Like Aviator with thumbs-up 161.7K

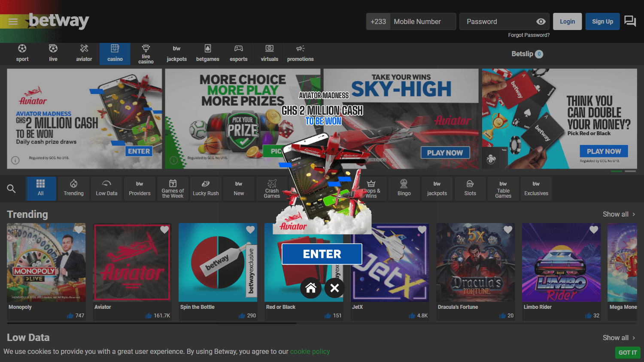(x=149, y=316)
